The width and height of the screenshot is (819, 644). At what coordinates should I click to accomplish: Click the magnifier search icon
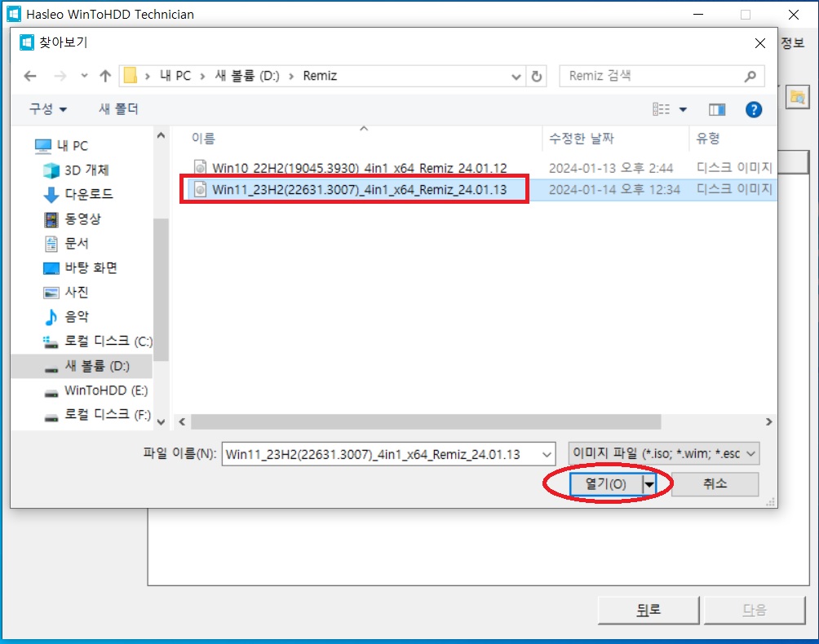750,76
